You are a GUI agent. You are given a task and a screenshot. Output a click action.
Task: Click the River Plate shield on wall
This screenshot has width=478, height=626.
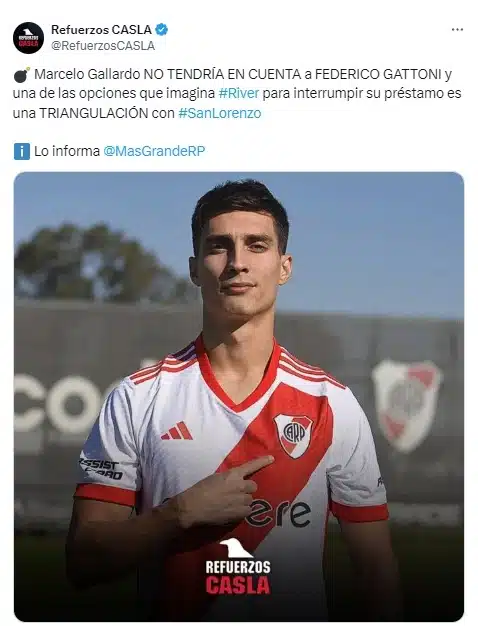406,405
